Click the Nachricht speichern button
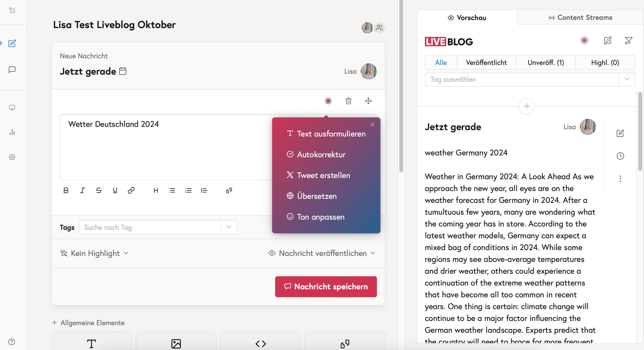This screenshot has width=644, height=350. [326, 286]
